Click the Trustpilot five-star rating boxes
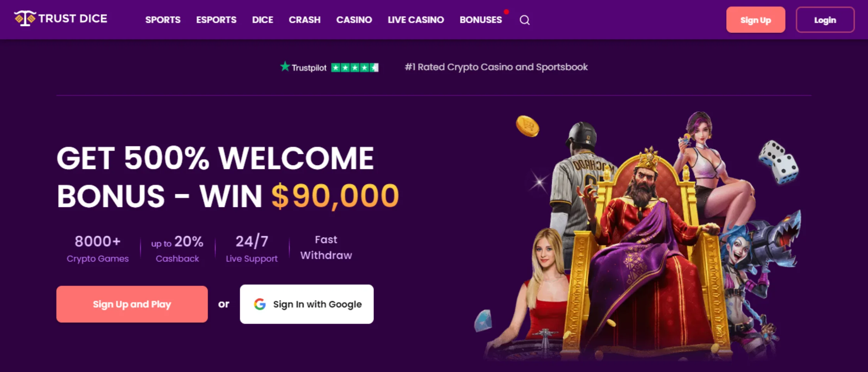 point(355,67)
